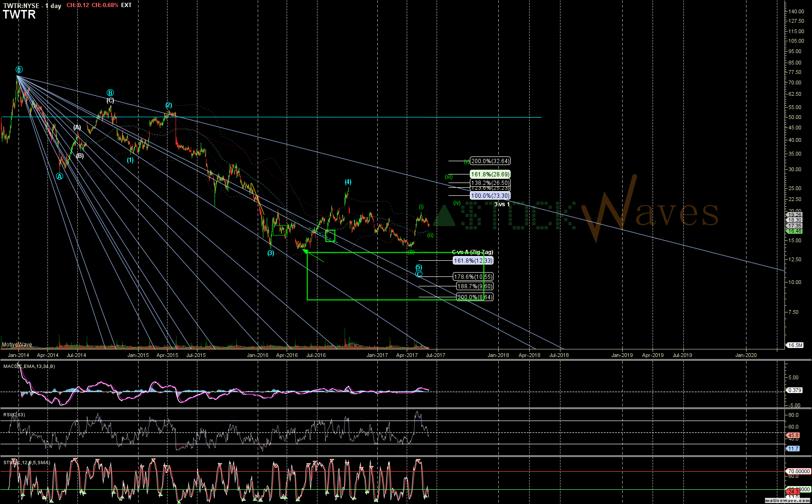
Task: Click the 18.30 price tag on axis
Action: [x=794, y=220]
